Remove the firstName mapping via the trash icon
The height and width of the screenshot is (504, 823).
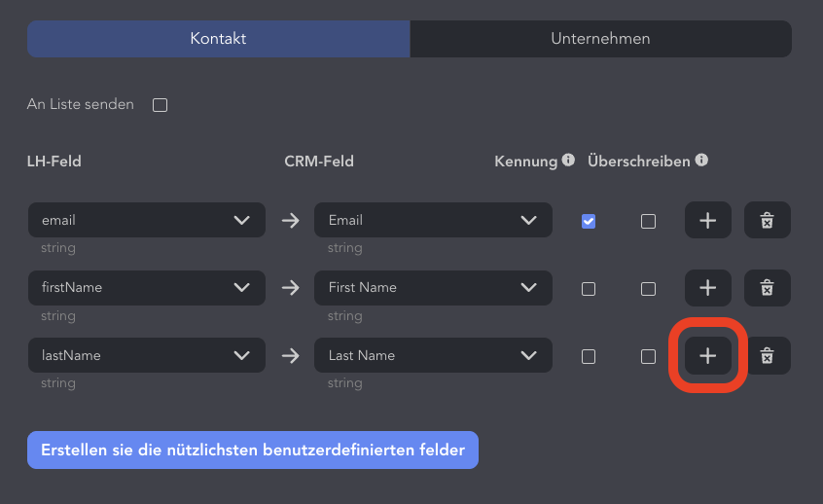coord(767,288)
